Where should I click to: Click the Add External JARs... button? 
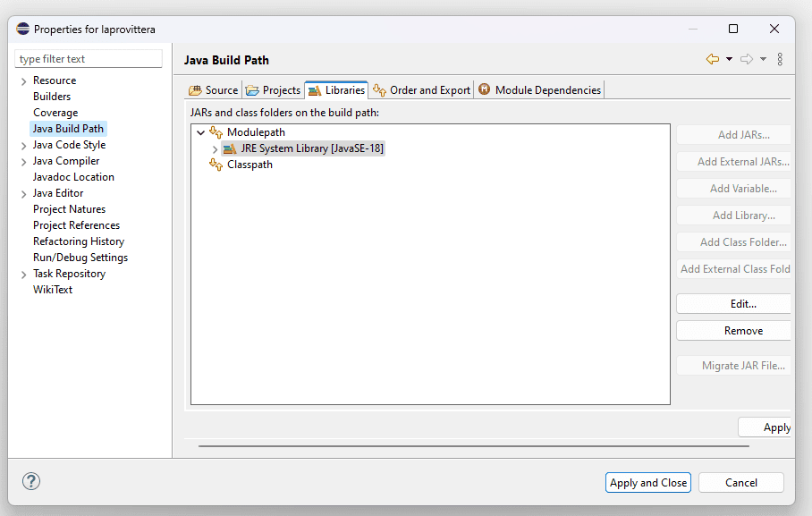(x=734, y=162)
